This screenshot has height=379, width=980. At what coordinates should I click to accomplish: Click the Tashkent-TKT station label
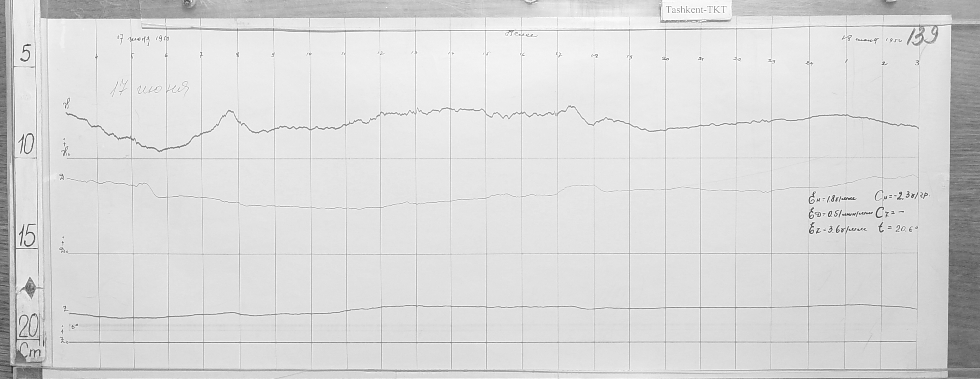pos(696,10)
